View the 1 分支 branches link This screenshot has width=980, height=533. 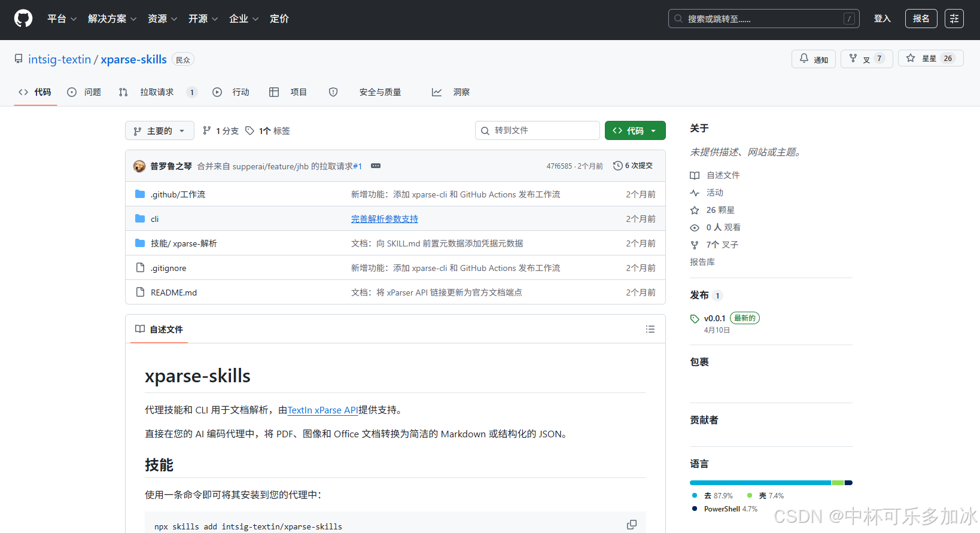pos(221,130)
